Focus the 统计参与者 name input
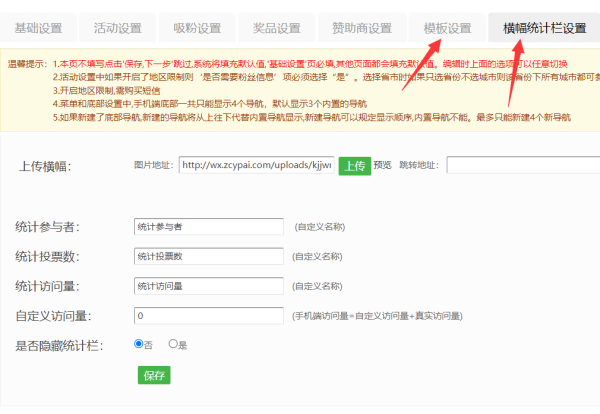This screenshot has height=414, width=600. click(x=211, y=227)
